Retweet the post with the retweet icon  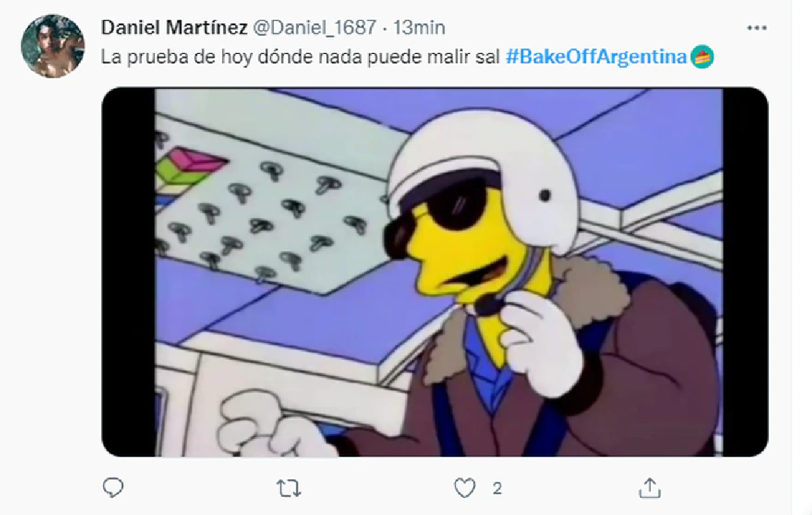pos(290,488)
